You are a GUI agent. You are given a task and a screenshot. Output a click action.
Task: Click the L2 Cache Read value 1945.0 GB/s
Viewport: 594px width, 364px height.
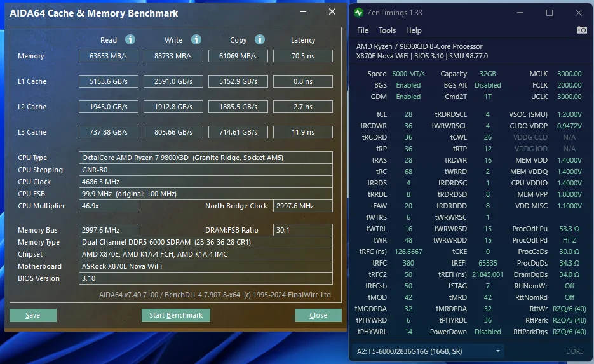coord(109,107)
